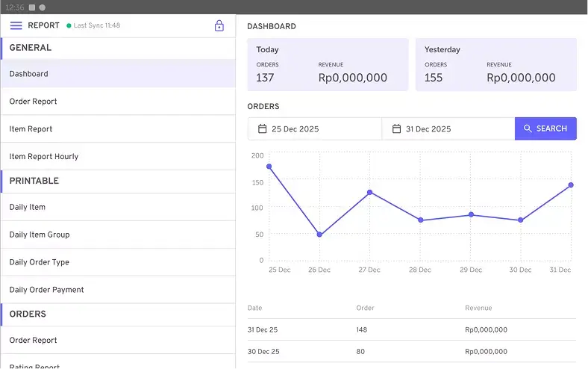Screen dimensions: 588x369
Task: Open the 31 Dec 2025 end date field
Action: (448, 128)
